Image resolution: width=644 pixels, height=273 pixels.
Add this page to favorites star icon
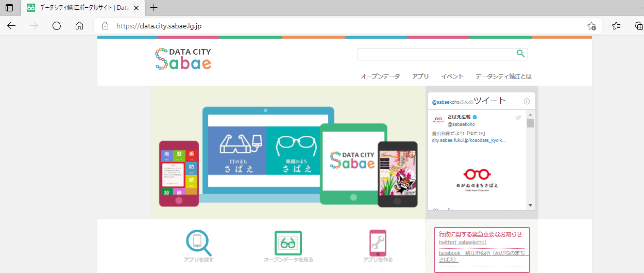[591, 26]
